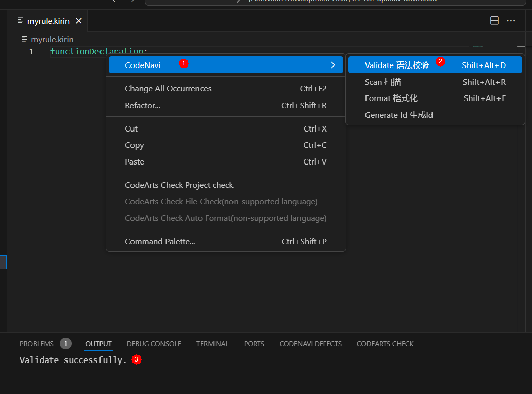Viewport: 532px width, 394px height.
Task: Open Command Palette... from the context menu
Action: pos(160,242)
